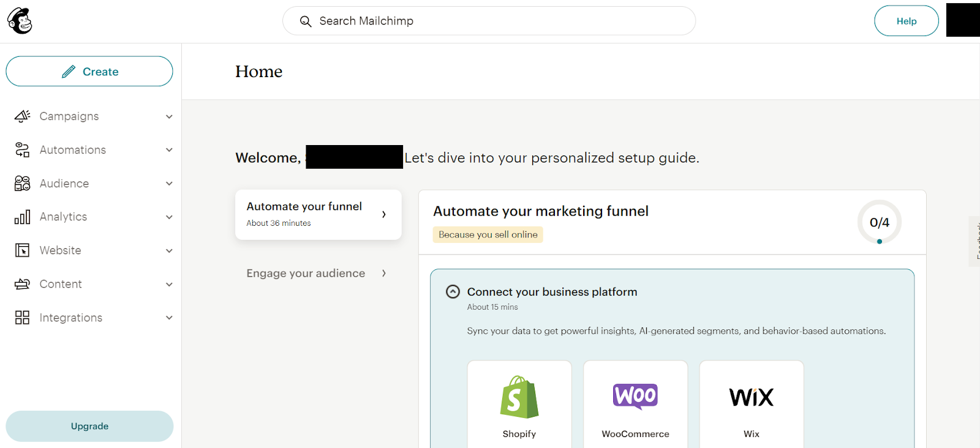Click the Shopify logo
Screen dimensions: 980x448
[519, 397]
